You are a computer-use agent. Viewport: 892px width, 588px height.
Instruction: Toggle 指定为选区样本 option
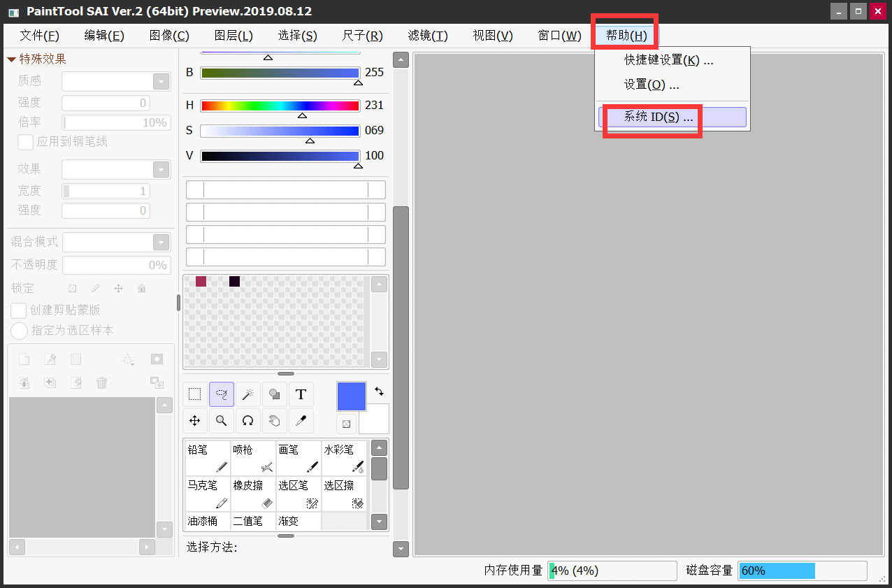coord(19,330)
